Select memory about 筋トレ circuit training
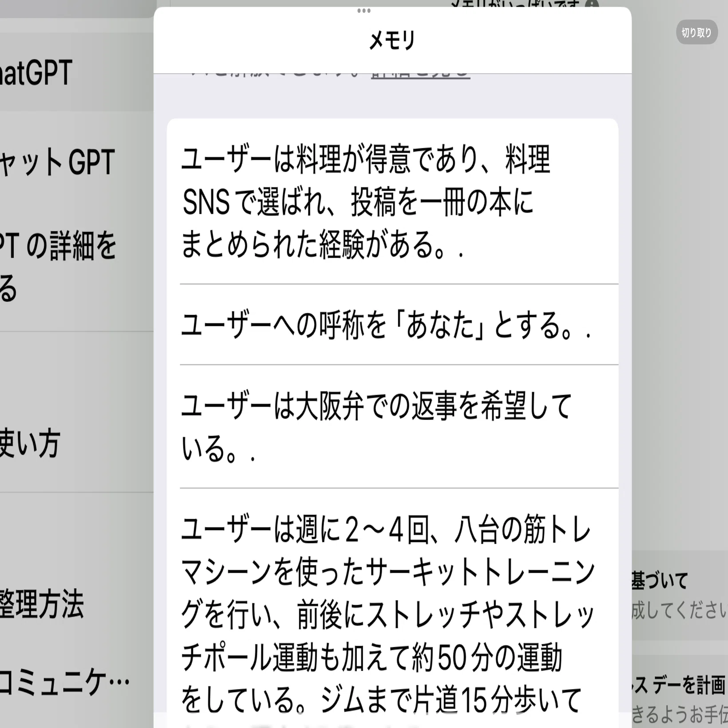The width and height of the screenshot is (728, 728). pos(392,608)
